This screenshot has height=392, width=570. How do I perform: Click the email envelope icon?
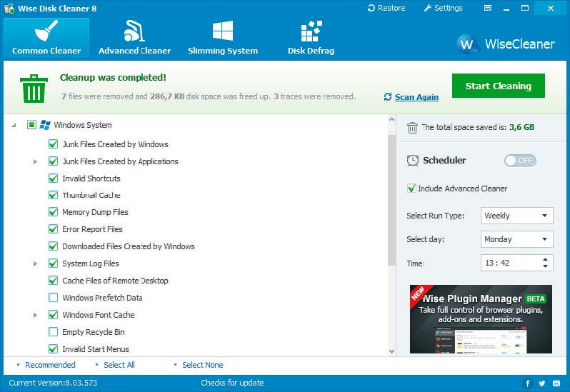(x=556, y=383)
